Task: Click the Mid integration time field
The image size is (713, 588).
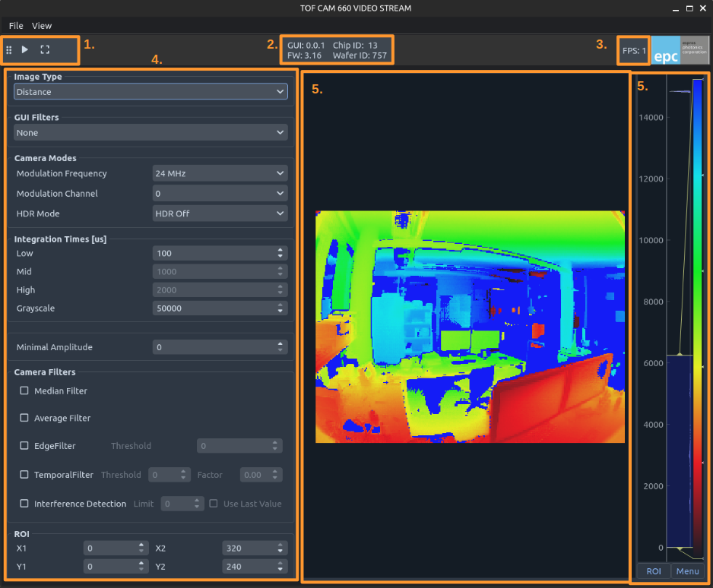Action: [220, 272]
